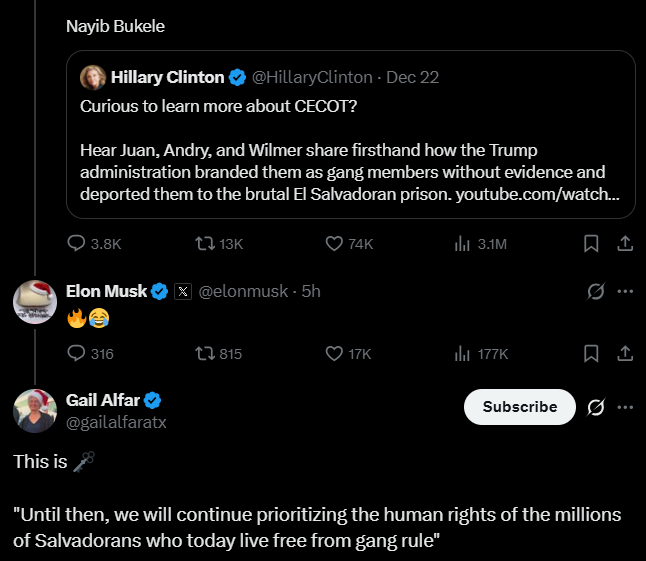Share the Hillary Clinton quoted post
Screen dimensions: 646x561
[624, 243]
